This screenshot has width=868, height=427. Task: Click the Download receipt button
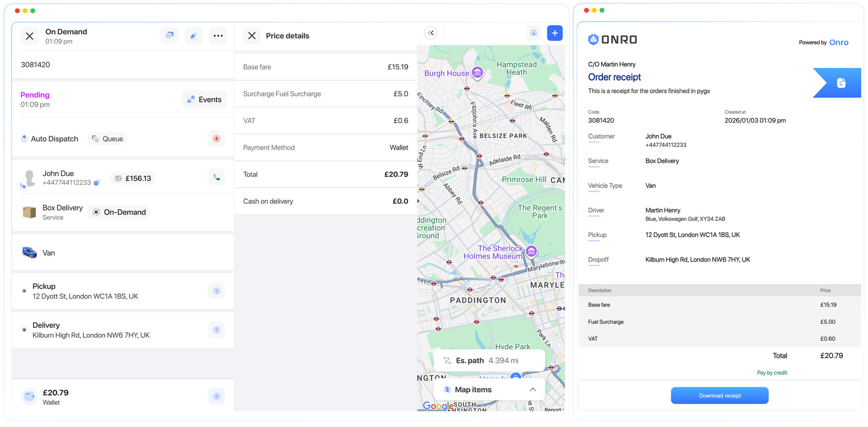719,395
